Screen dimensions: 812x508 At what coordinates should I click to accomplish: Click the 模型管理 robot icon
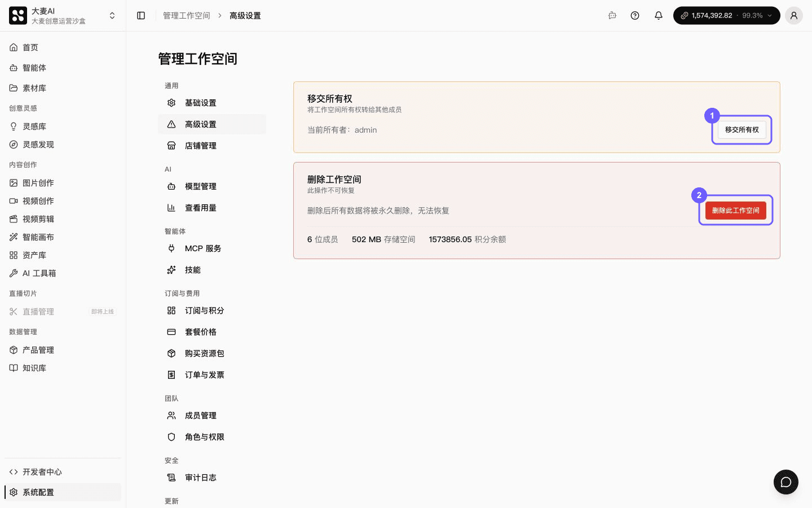pyautogui.click(x=171, y=186)
